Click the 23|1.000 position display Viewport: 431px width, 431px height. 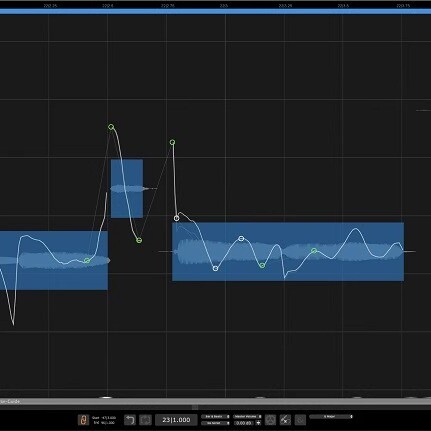tap(176, 420)
